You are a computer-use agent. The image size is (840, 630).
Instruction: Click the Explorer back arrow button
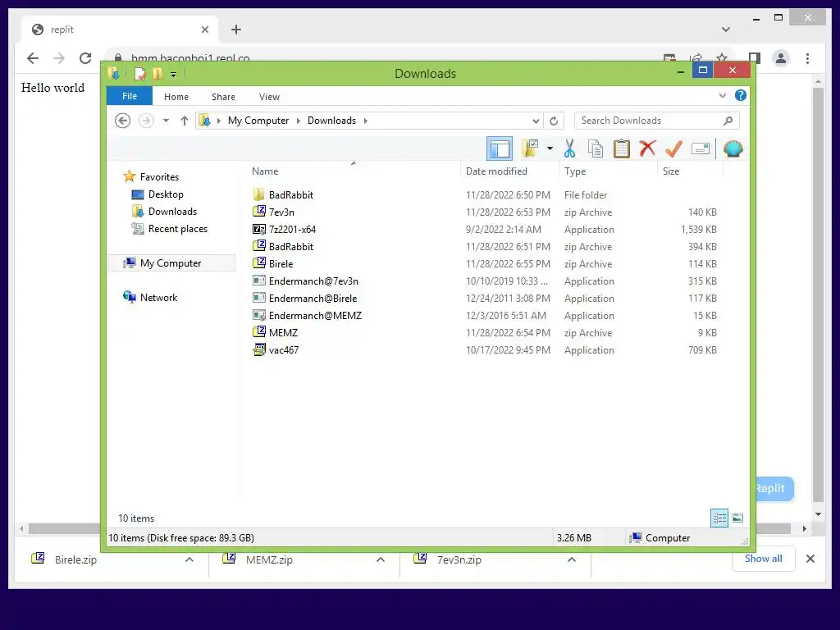pos(123,121)
